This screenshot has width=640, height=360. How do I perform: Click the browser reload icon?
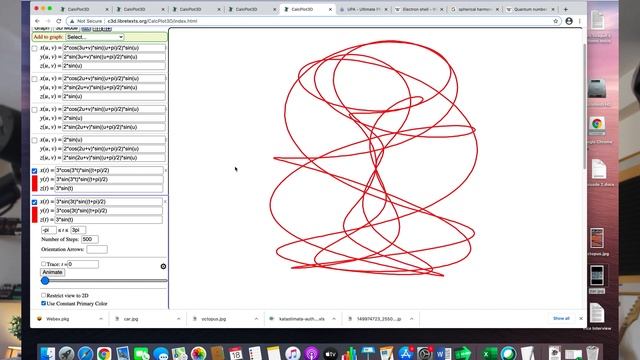tap(59, 21)
